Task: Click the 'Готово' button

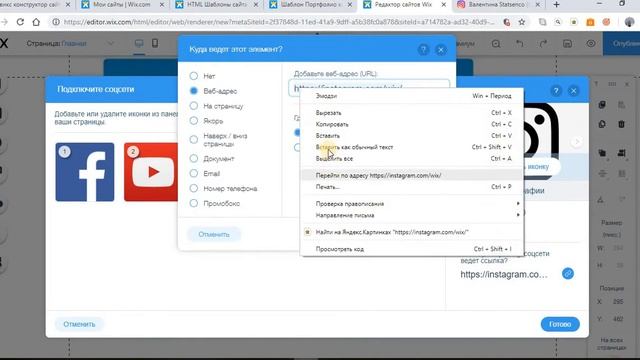Action: click(x=560, y=324)
